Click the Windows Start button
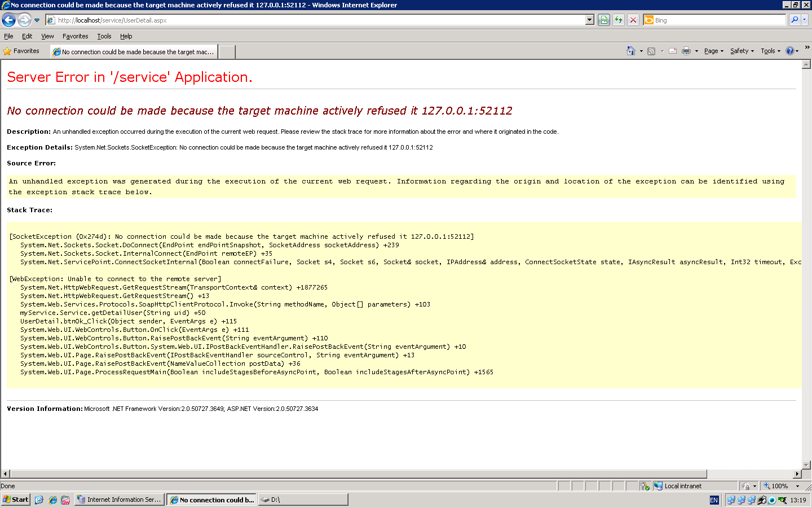This screenshot has width=812, height=508. coord(16,500)
